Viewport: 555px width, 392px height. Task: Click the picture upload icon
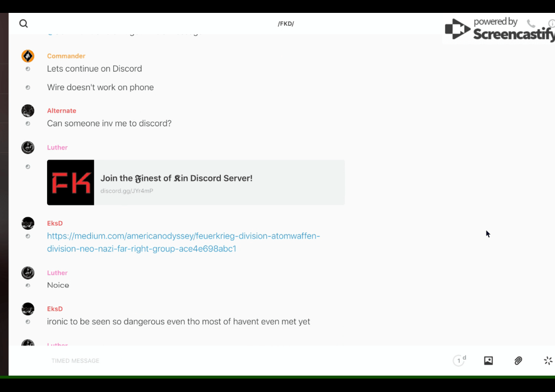click(488, 361)
